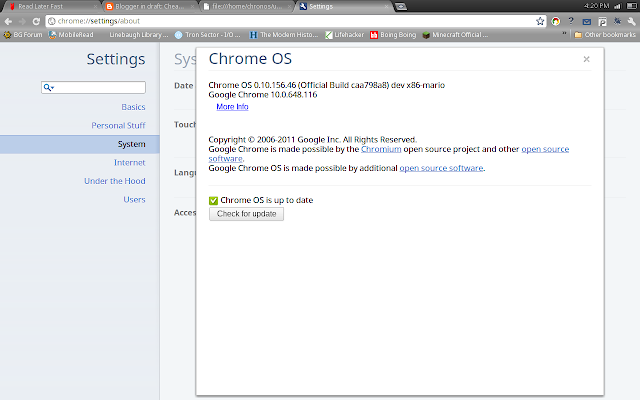
Task: Click the bug report icon
Action: (617, 21)
